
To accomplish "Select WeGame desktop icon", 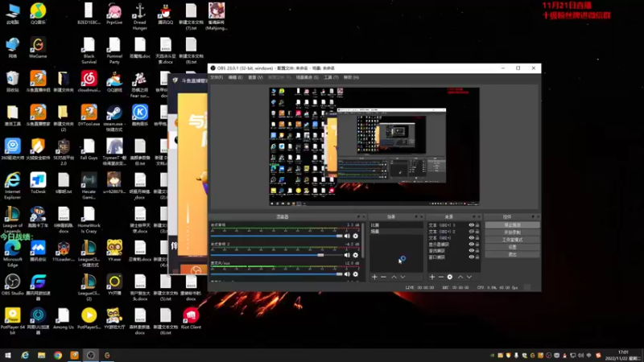I will 38,47.
